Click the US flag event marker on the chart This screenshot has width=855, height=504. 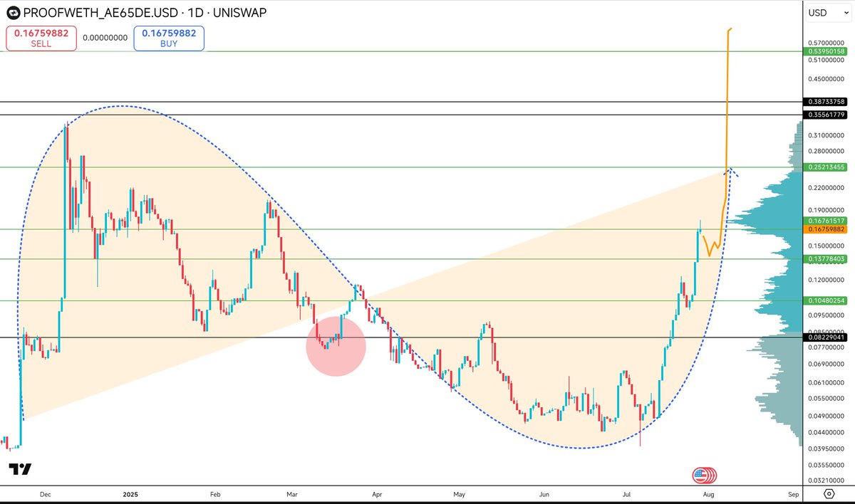tap(704, 474)
